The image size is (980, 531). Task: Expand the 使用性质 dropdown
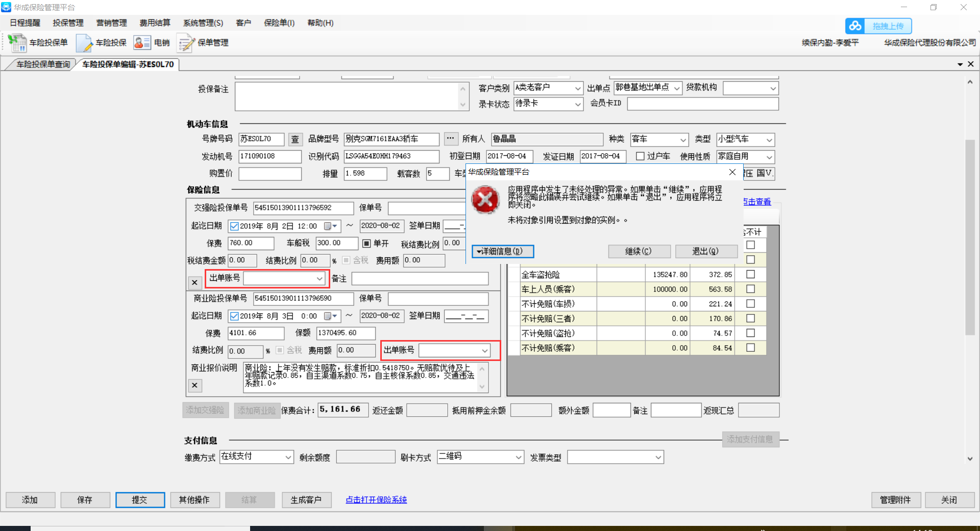[x=769, y=157]
